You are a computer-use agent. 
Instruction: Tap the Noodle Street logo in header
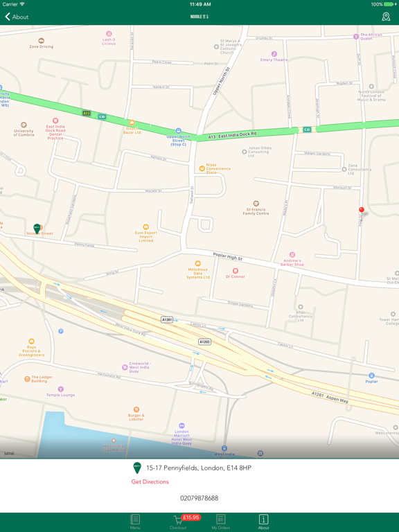(x=199, y=17)
